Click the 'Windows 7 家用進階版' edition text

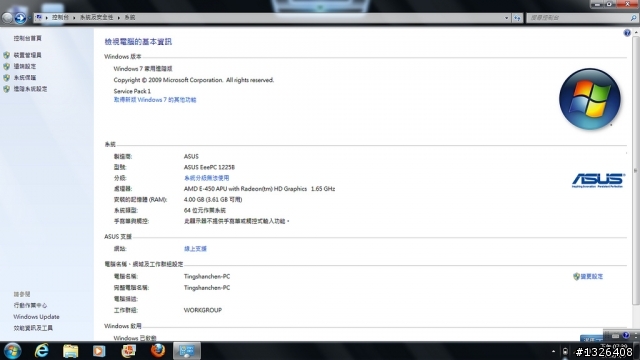tap(143, 69)
